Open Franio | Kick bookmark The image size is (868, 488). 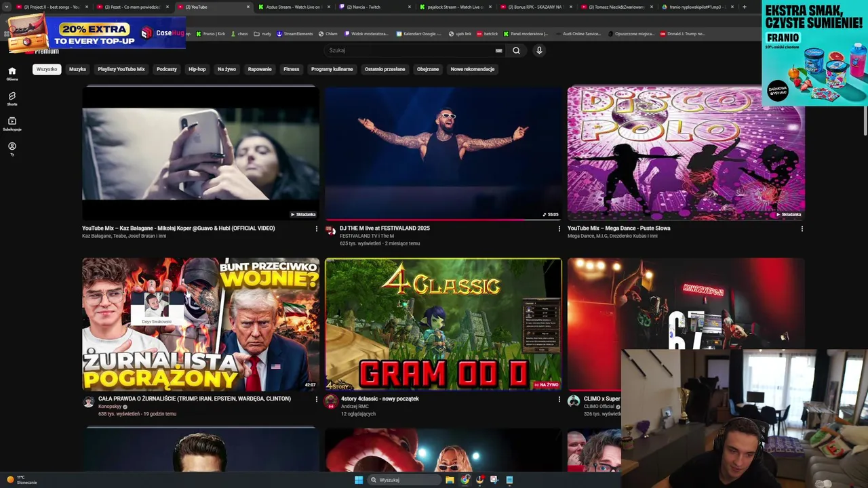pos(211,34)
